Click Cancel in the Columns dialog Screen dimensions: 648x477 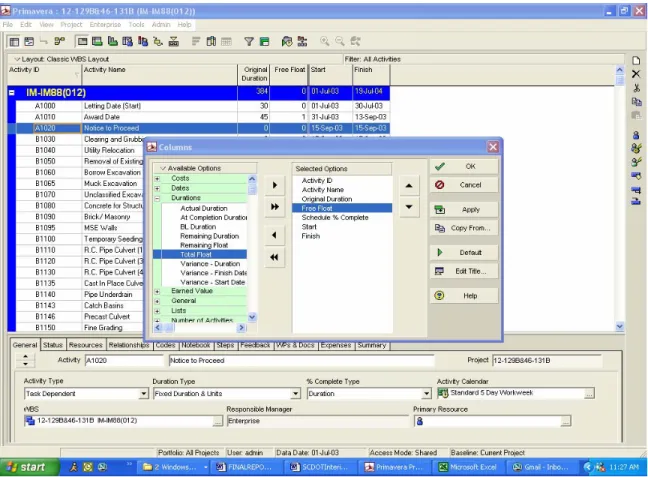coord(464,185)
